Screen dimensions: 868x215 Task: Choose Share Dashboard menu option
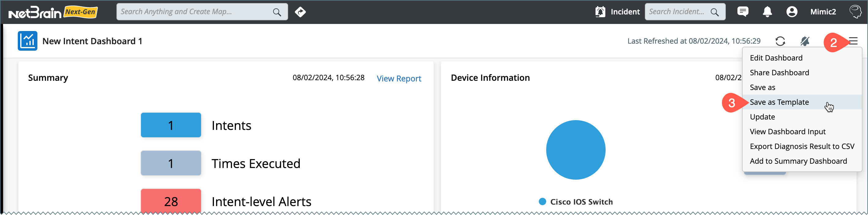pyautogui.click(x=779, y=72)
